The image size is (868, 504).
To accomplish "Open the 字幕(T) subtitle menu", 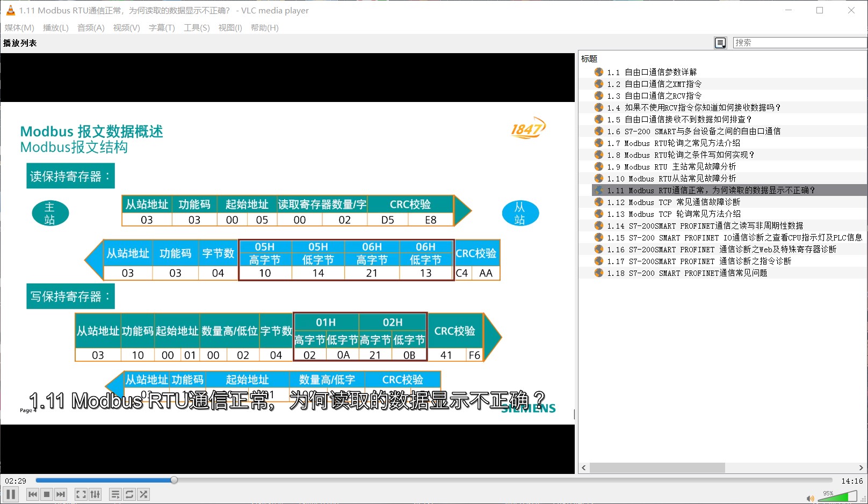I will pyautogui.click(x=162, y=27).
